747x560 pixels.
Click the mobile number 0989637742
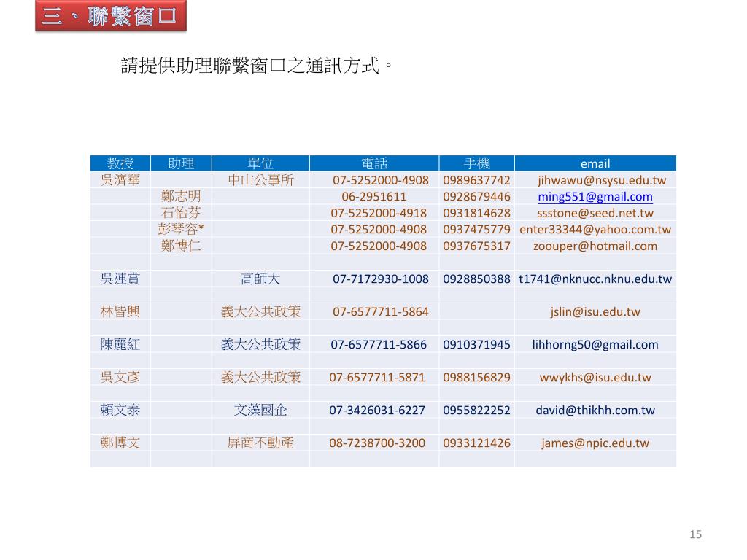[476, 181]
